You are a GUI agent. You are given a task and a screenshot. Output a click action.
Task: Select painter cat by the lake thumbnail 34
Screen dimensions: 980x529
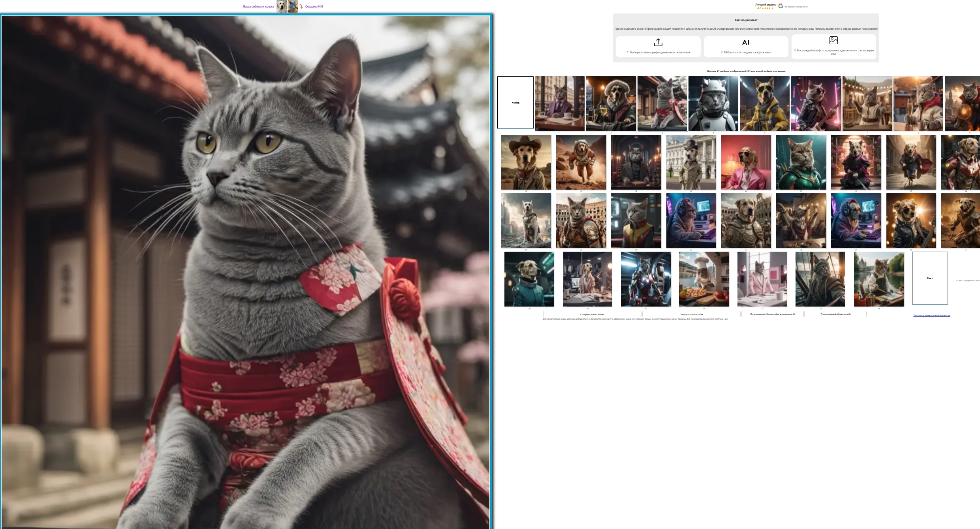point(879,279)
